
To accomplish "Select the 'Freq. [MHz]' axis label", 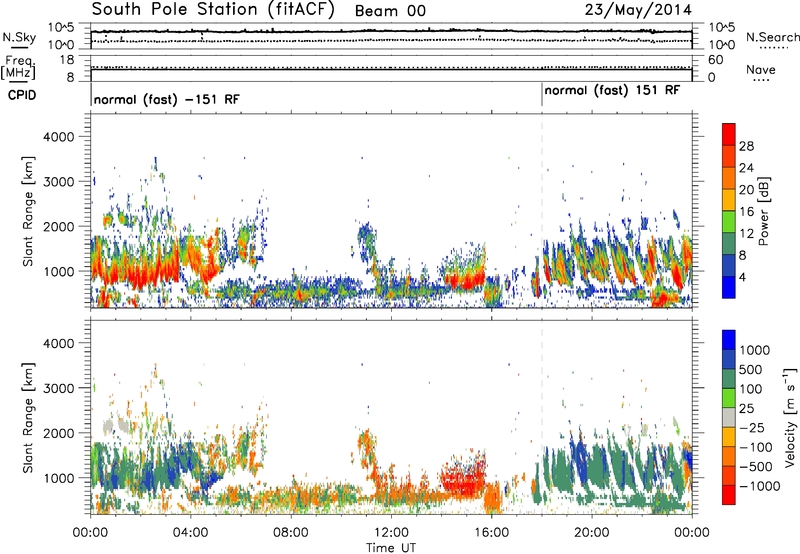I will [18, 67].
